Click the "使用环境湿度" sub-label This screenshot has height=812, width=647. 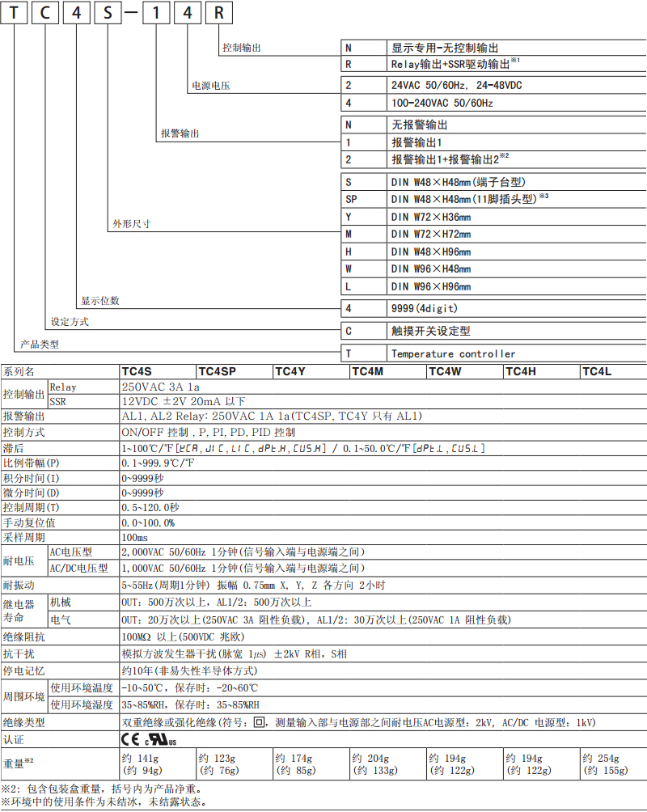point(82,704)
